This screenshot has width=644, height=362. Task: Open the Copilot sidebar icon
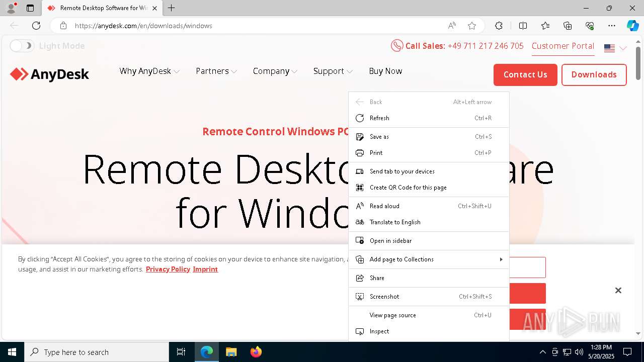pos(632,26)
